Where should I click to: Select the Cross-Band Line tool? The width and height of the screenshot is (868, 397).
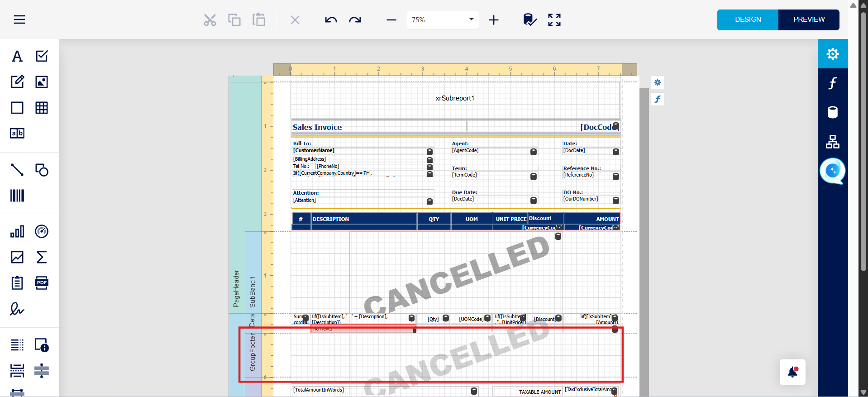pos(42,371)
